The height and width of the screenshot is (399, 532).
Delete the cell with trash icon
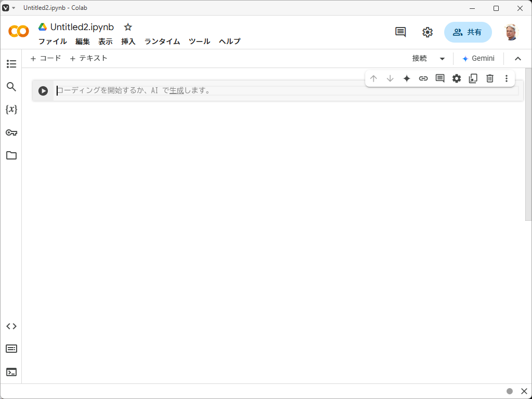tap(489, 79)
